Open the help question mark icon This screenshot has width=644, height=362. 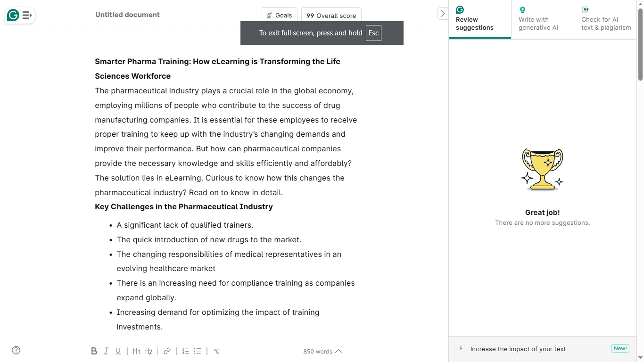click(16, 350)
